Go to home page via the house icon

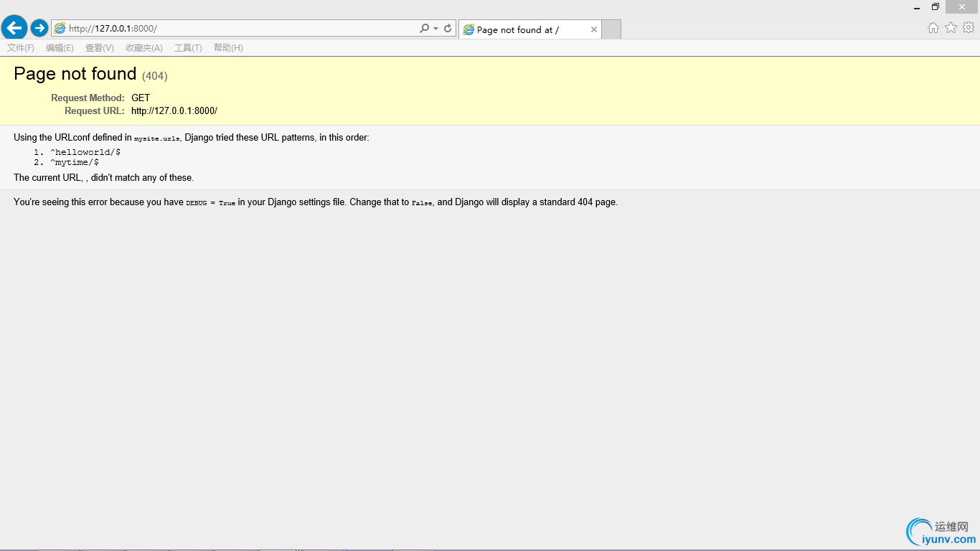pos(933,28)
